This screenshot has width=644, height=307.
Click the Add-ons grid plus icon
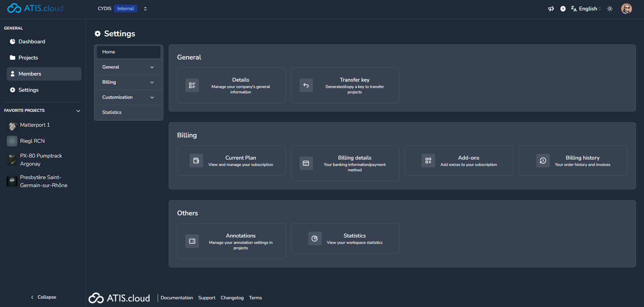[428, 161]
